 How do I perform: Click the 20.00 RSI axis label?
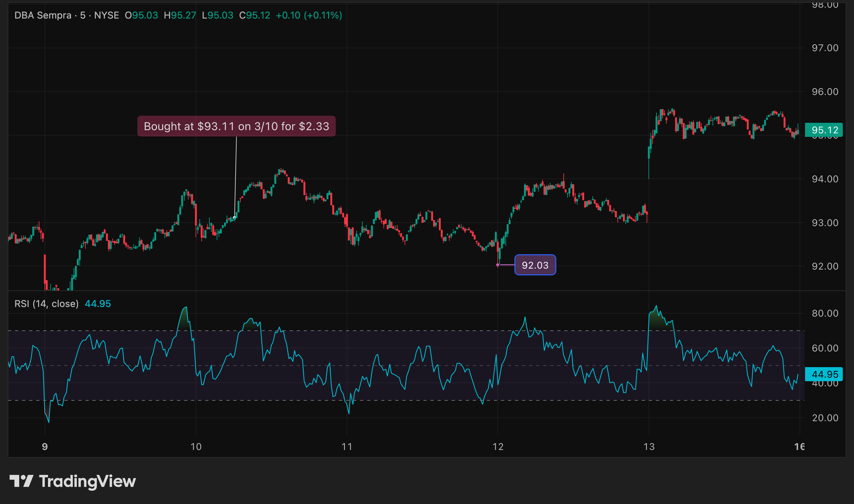825,418
